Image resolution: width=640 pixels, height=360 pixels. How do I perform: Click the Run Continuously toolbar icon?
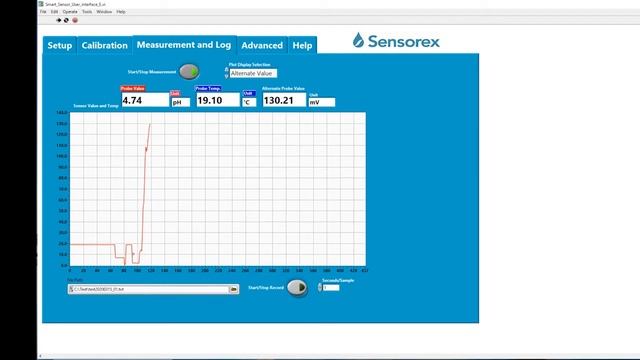click(x=66, y=20)
